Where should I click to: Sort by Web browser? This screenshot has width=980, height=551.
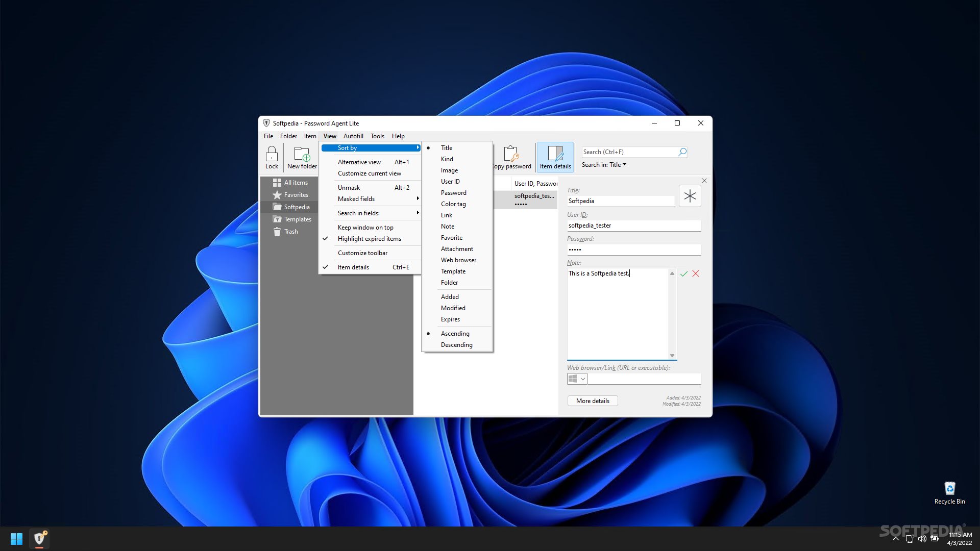(457, 260)
